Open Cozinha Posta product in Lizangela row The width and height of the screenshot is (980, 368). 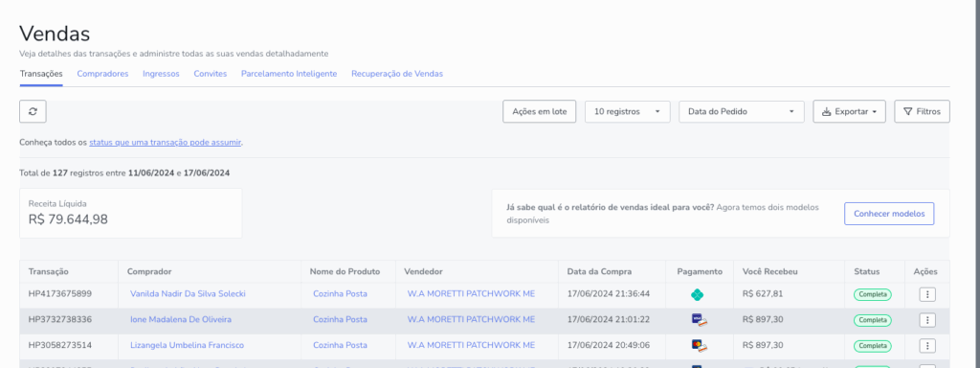[340, 345]
